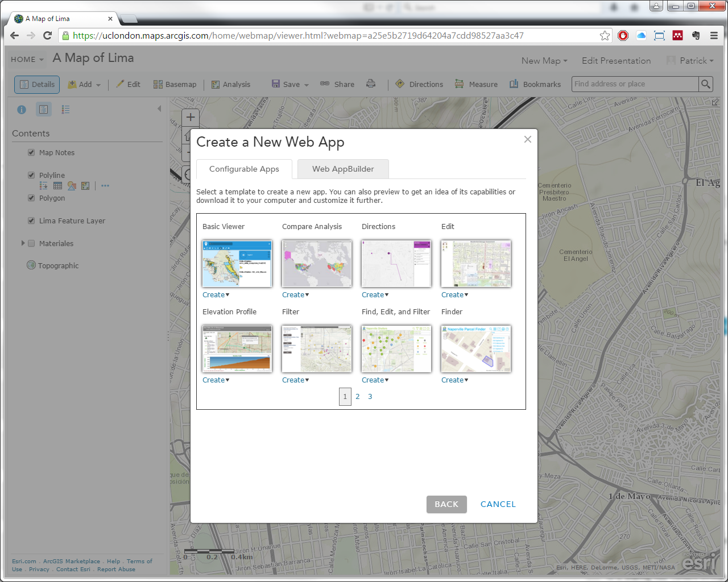
Task: Open Polyline filter icon
Action: click(85, 186)
